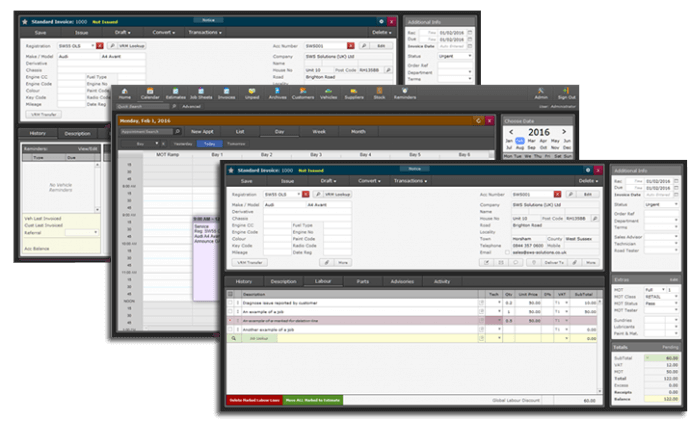The image size is (690, 421).
Task: Open Job Sheets from the main toolbar
Action: point(201,94)
